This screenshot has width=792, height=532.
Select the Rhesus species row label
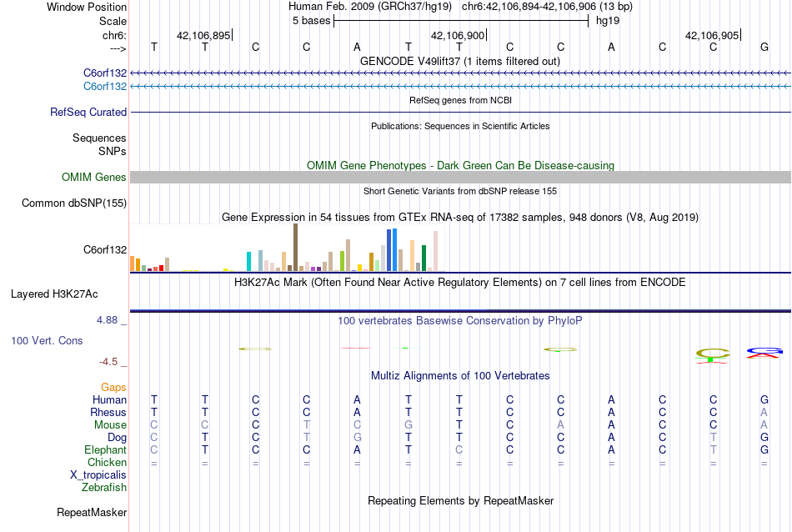coord(108,412)
